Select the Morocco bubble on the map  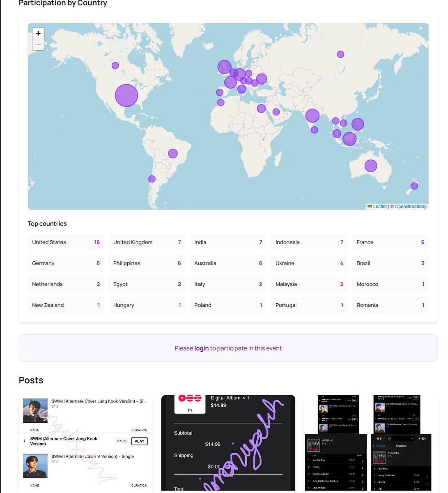point(221,102)
